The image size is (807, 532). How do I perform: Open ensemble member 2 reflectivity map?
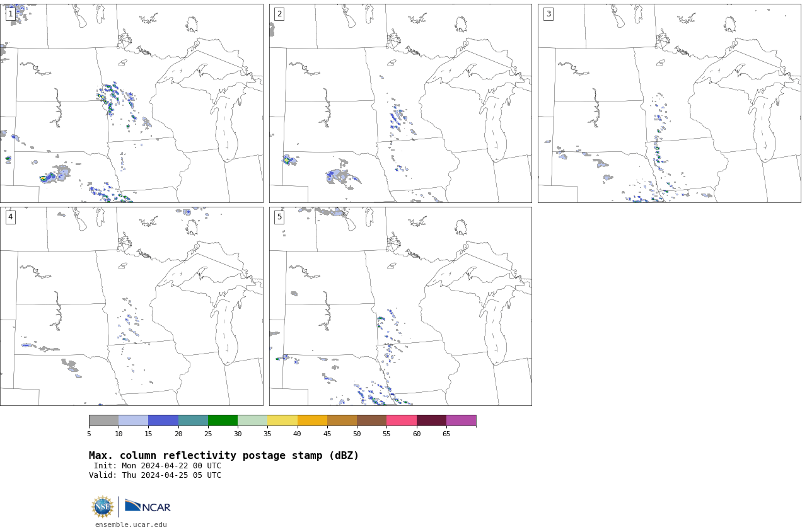[400, 103]
